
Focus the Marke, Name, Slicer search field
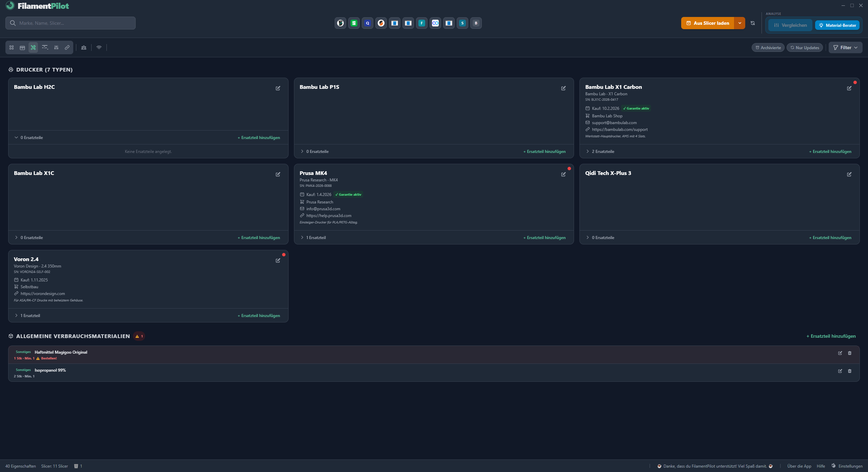click(x=71, y=23)
